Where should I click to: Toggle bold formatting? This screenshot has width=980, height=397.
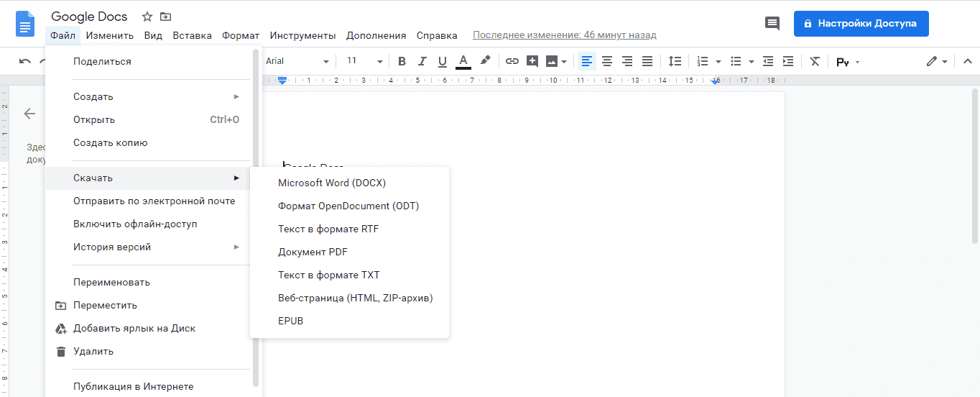(x=402, y=61)
